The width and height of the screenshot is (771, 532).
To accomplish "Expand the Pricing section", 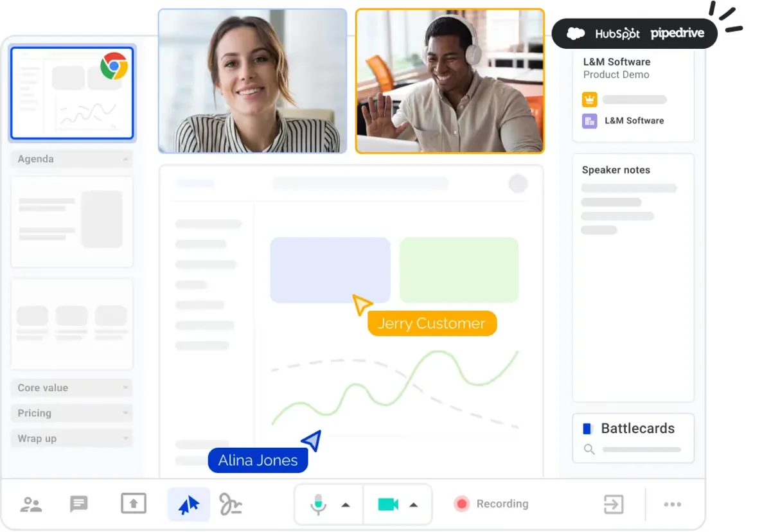I will [x=72, y=413].
